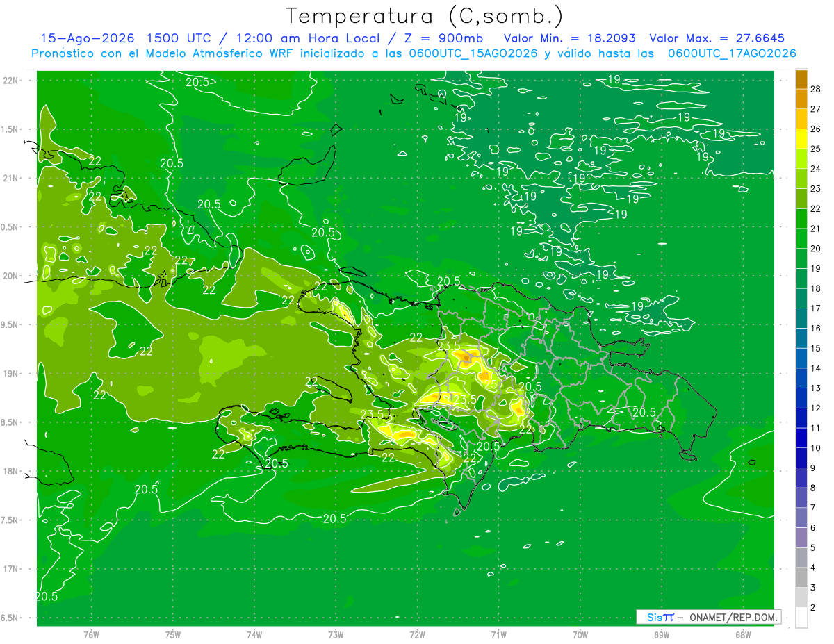Viewport: 834px width, 644px height.
Task: Select the teal 17 legend color block
Action: pyautogui.click(x=801, y=299)
